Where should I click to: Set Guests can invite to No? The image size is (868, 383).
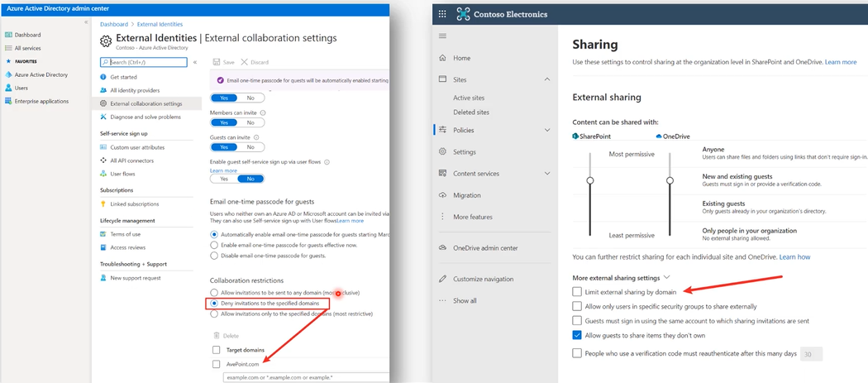click(250, 147)
